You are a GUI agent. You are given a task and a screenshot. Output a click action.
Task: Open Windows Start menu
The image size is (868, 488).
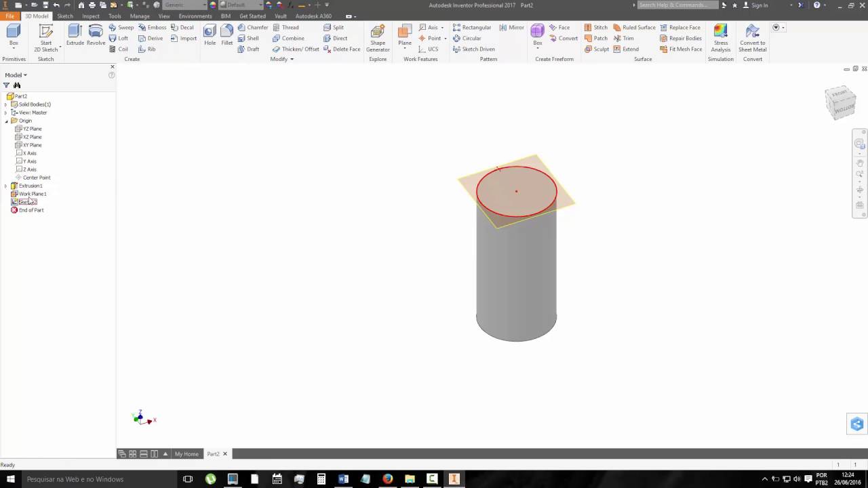pos(11,479)
